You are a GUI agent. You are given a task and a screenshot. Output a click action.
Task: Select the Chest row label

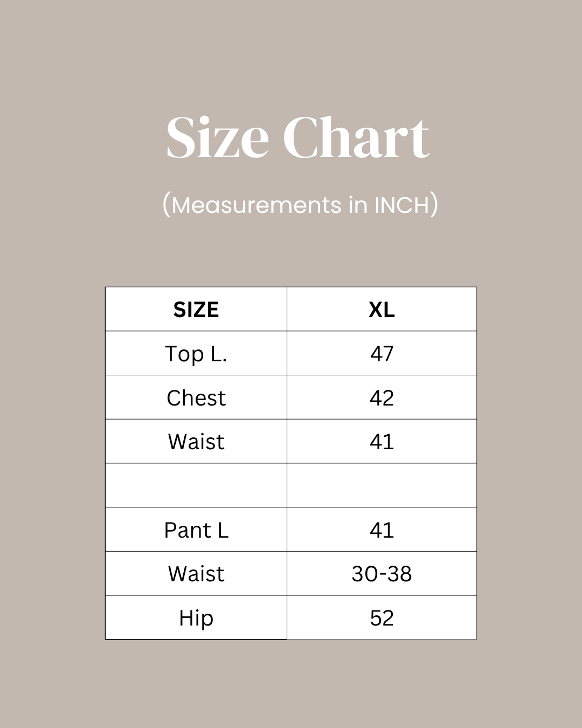tap(196, 397)
